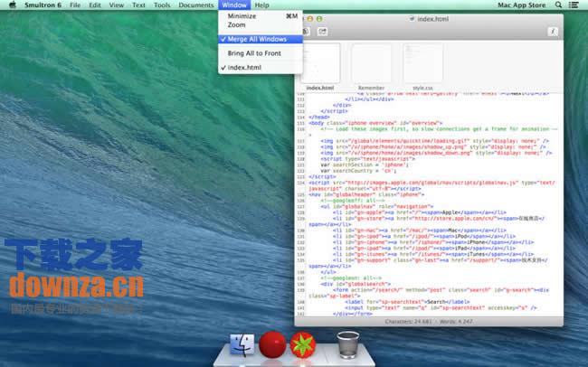Viewport: 588px width, 367px height.
Task: Open Notification Center list icon
Action: 577,5
